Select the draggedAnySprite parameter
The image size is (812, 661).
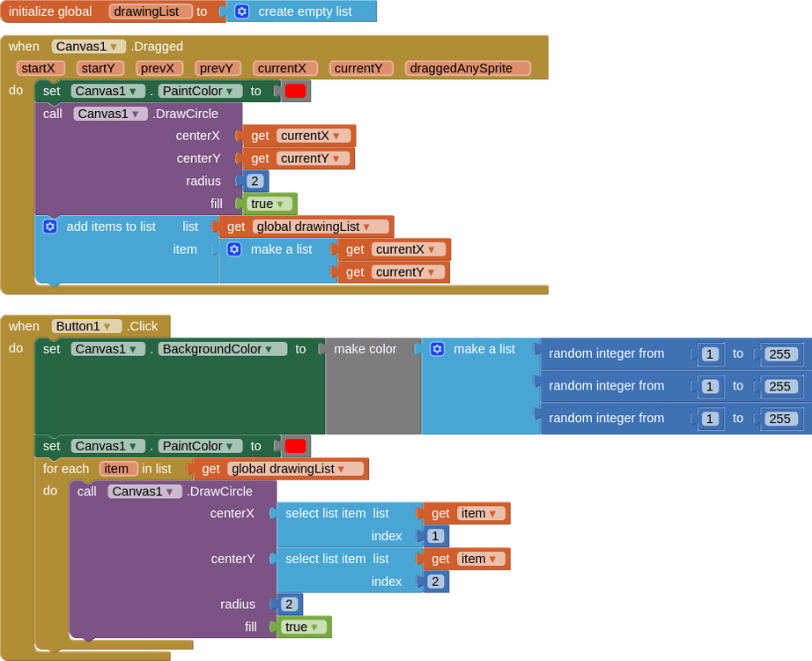coord(467,68)
